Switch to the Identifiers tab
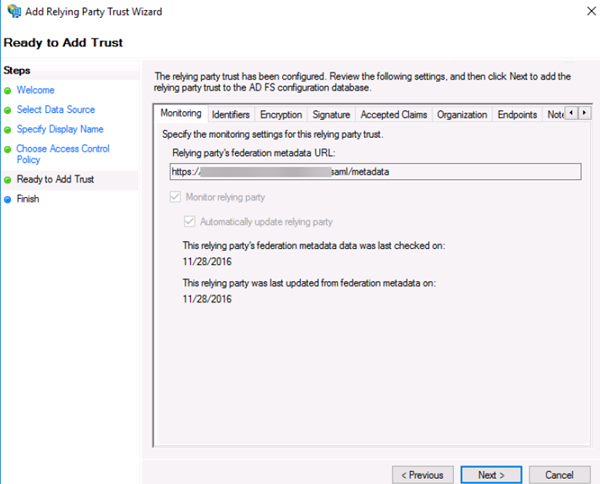 pos(231,114)
